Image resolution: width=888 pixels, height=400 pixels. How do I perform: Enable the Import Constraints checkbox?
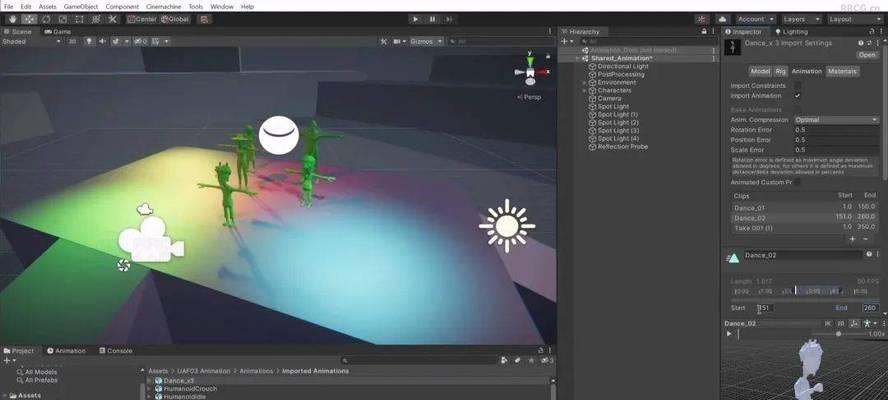tap(797, 86)
